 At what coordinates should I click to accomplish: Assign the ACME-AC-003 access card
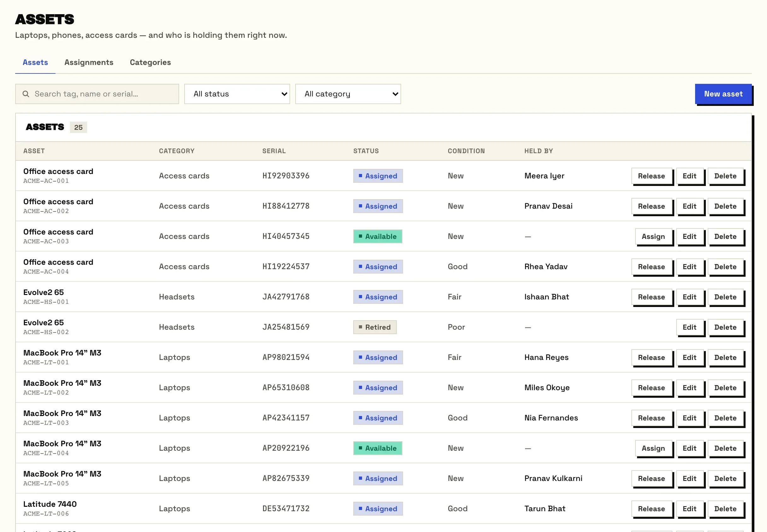[x=653, y=237]
